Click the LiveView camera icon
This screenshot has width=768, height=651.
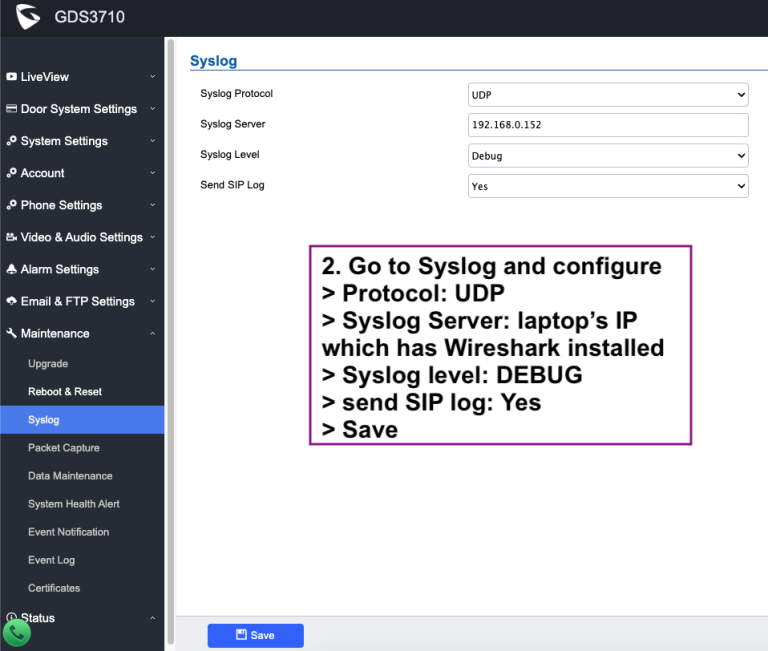tap(11, 77)
